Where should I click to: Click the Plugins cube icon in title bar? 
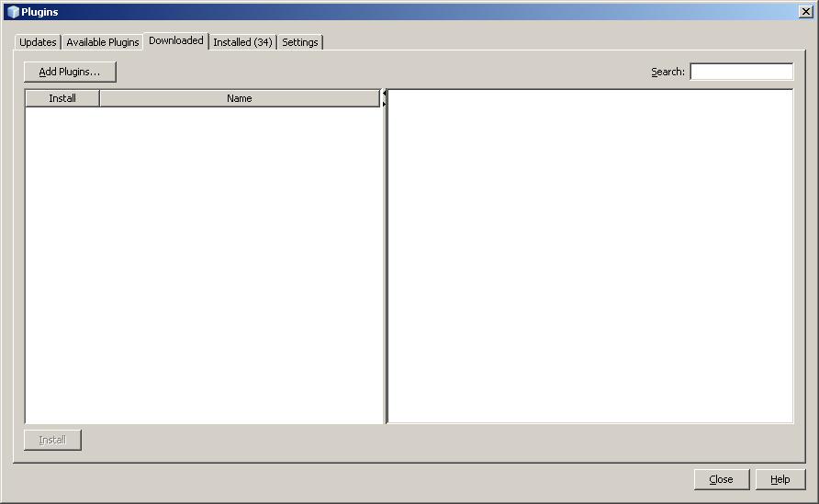tap(12, 12)
